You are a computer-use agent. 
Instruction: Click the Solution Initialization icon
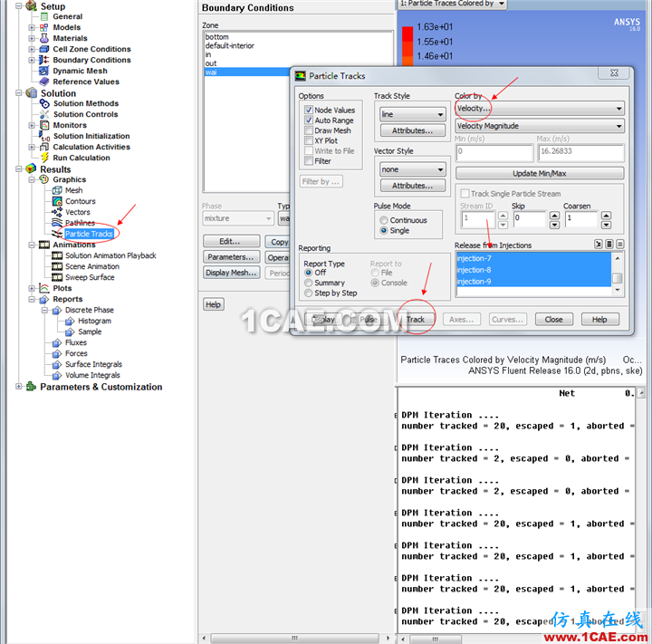[44, 136]
